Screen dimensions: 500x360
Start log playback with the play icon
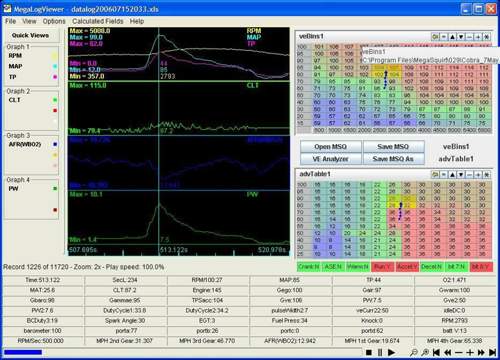[x=391, y=352]
